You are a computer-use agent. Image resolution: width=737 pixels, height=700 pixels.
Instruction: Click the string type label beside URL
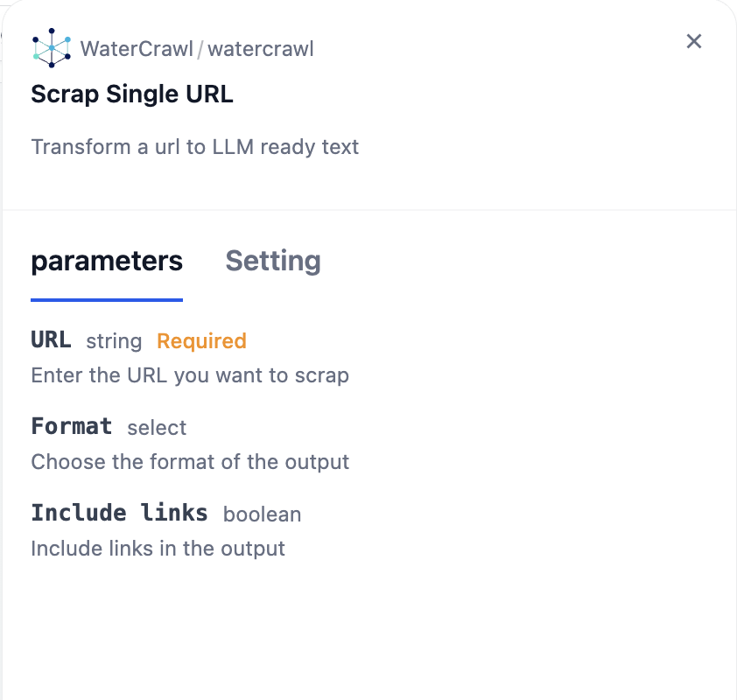114,341
